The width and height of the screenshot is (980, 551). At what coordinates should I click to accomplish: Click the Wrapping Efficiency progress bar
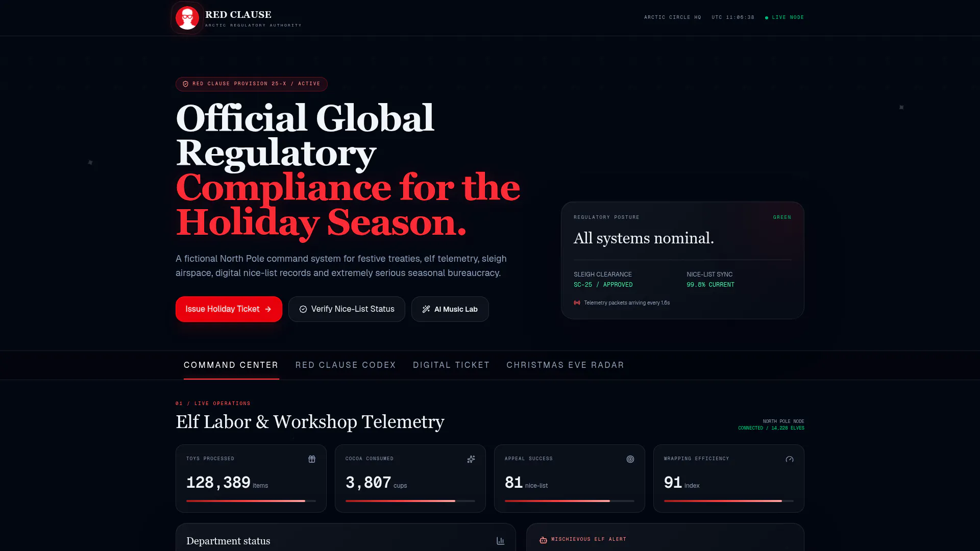(729, 501)
